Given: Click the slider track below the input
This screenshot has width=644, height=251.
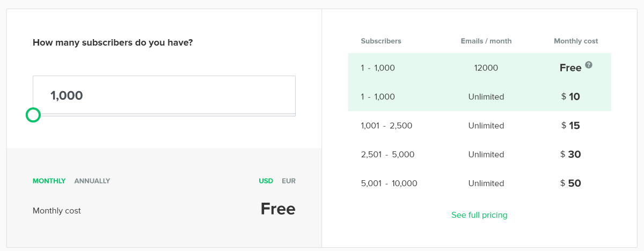Looking at the screenshot, I should click(164, 115).
